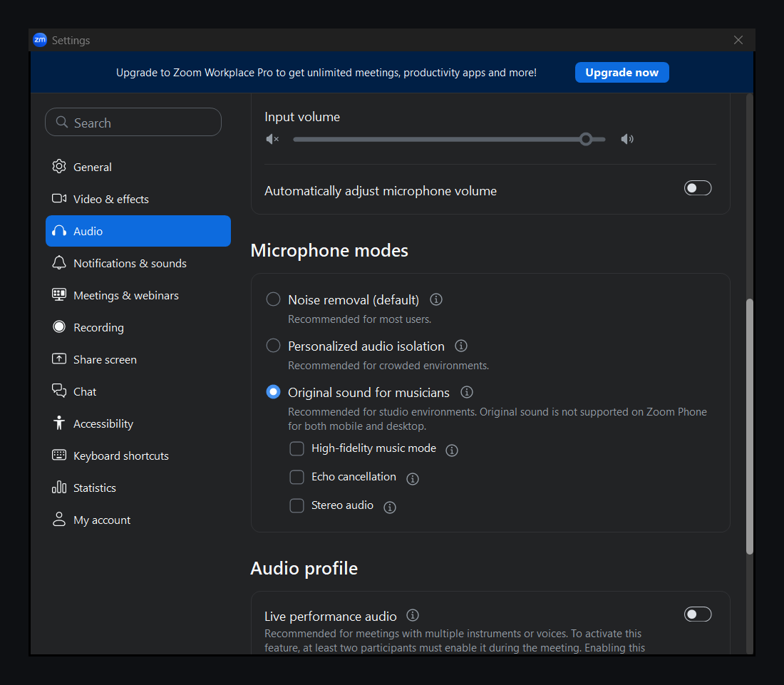Click the Statistics bar chart icon
The image size is (784, 685).
pyautogui.click(x=59, y=487)
